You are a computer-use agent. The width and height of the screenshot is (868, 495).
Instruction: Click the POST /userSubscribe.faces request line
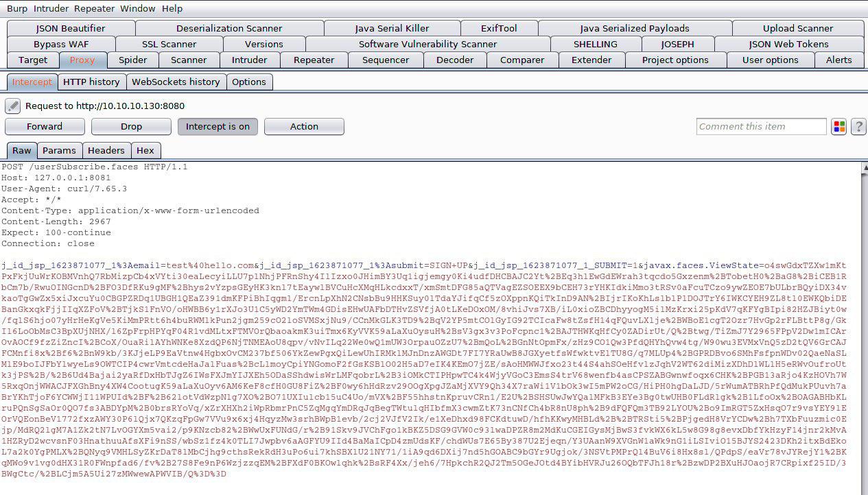[x=94, y=167]
